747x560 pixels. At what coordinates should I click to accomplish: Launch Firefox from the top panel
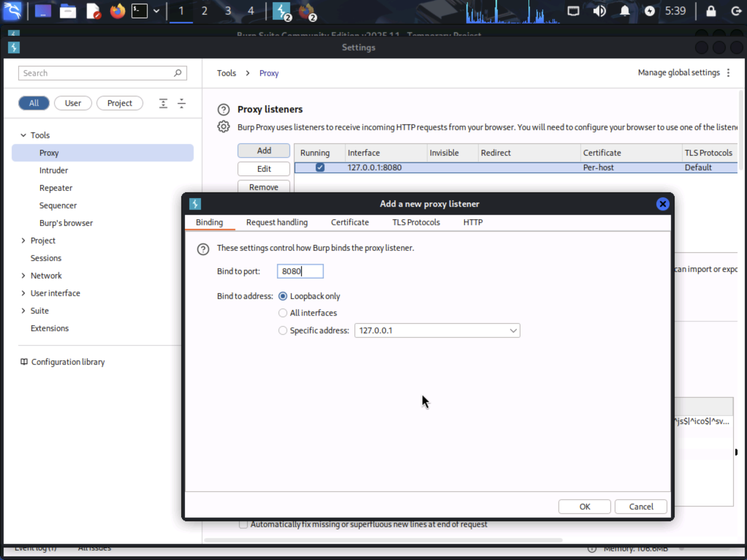coord(117,11)
